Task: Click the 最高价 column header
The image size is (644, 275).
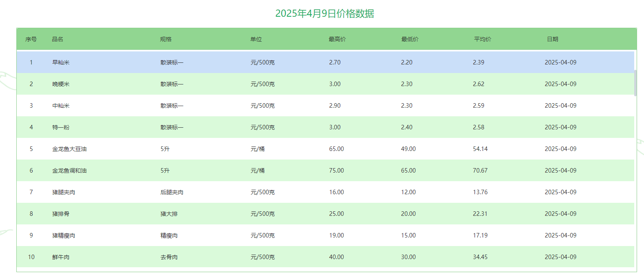Action: tap(337, 39)
